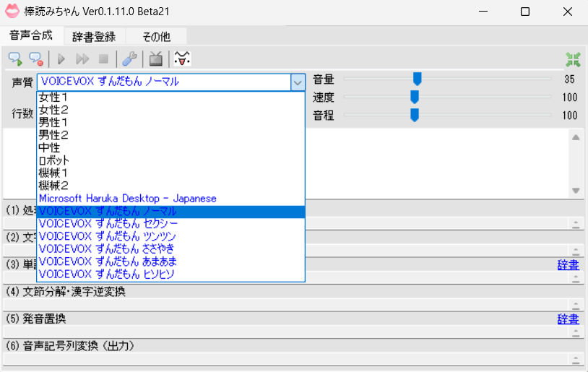
Task: Click the red lips application icon
Action: click(12, 11)
